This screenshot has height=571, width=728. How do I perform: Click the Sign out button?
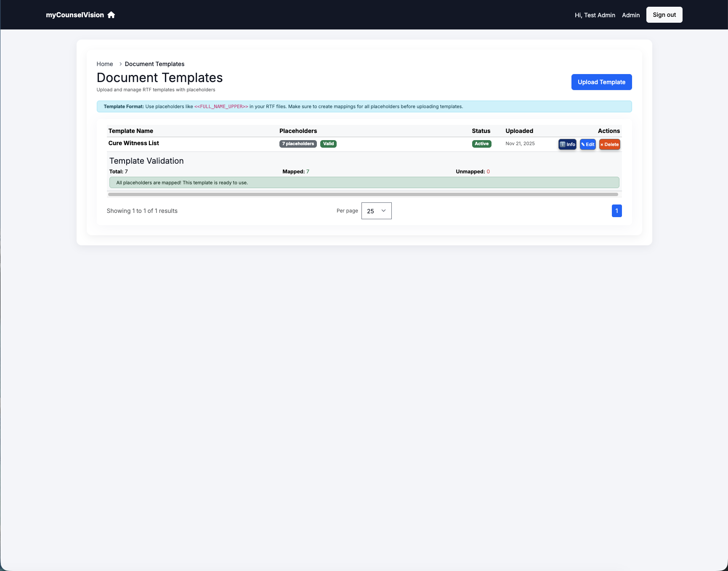664,15
